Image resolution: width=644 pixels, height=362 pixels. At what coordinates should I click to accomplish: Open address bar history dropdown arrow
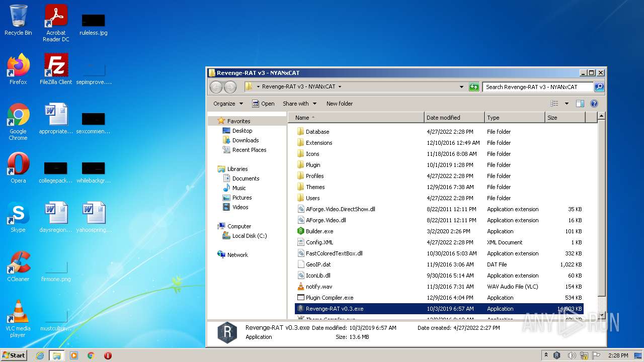tap(461, 87)
